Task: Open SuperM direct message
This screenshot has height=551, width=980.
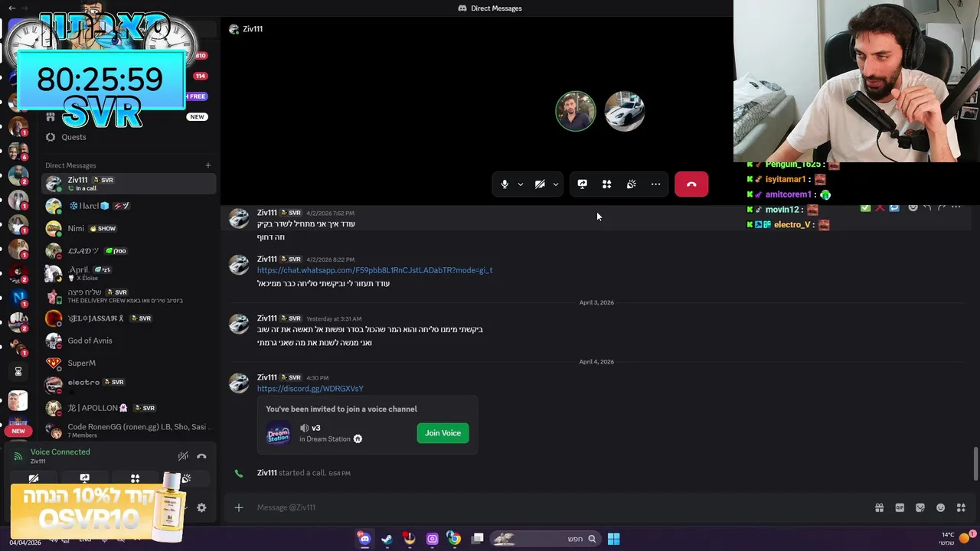Action: pyautogui.click(x=129, y=363)
